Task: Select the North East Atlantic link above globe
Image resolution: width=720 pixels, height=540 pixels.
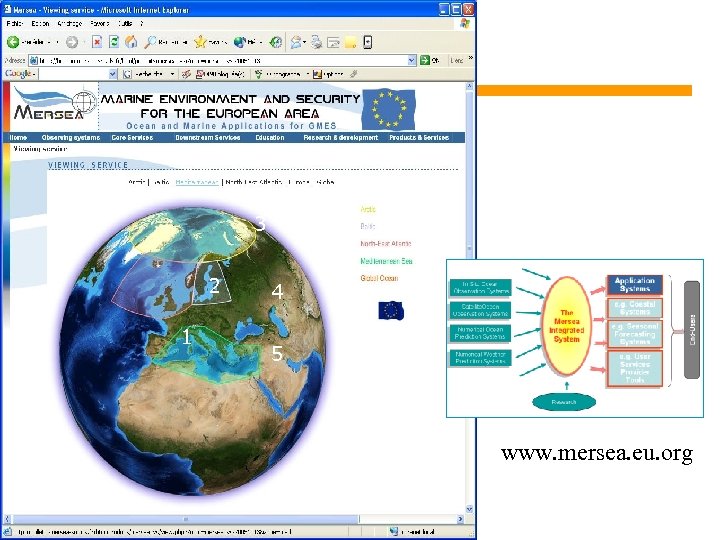Action: pos(254,182)
